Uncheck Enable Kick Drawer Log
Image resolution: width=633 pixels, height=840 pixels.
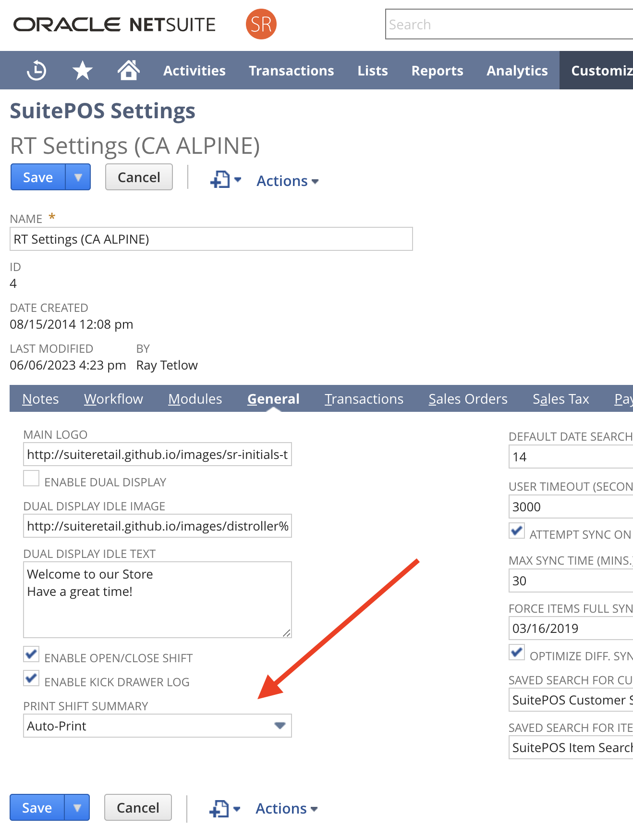point(32,679)
